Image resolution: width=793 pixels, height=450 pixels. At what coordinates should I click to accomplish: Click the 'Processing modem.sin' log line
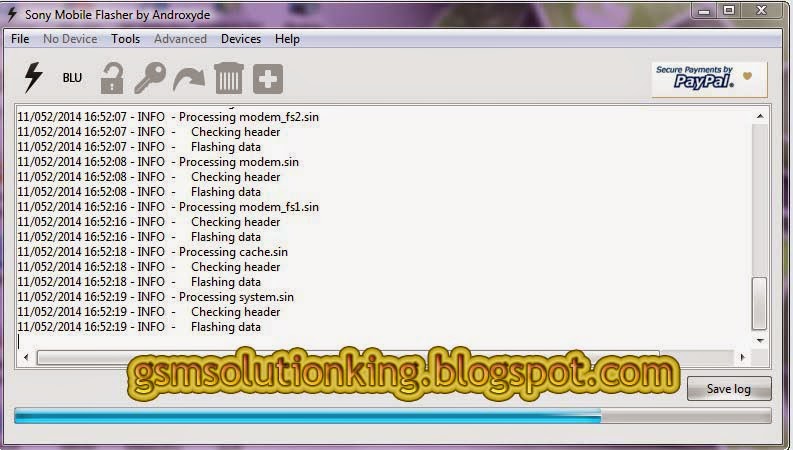[x=158, y=162]
